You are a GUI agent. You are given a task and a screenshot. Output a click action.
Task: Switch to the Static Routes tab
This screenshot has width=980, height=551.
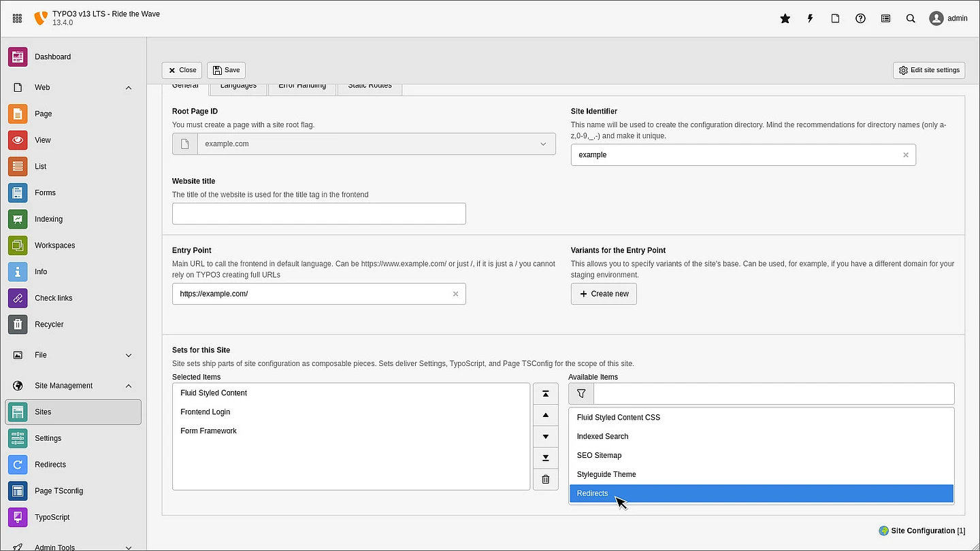(x=370, y=87)
